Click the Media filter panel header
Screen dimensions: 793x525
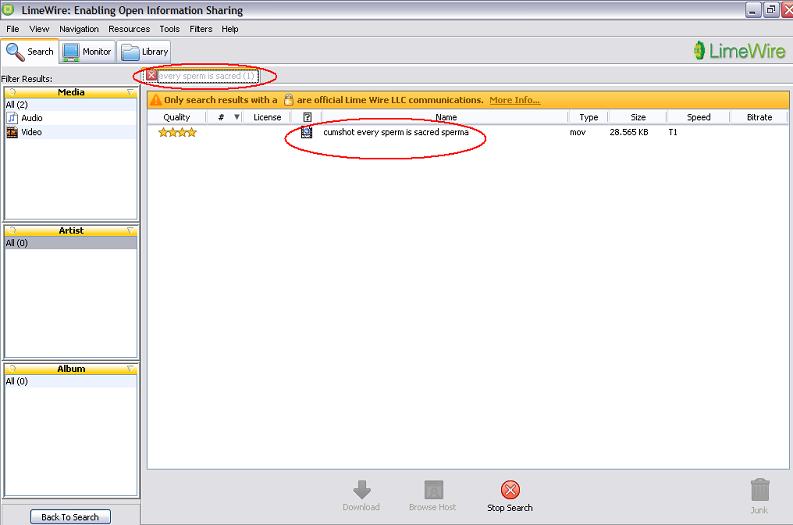coord(71,92)
